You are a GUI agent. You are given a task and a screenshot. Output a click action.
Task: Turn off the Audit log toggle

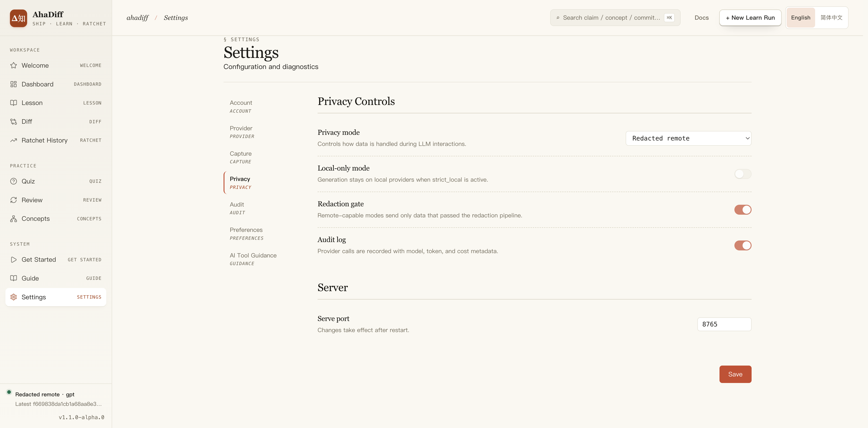(x=743, y=245)
